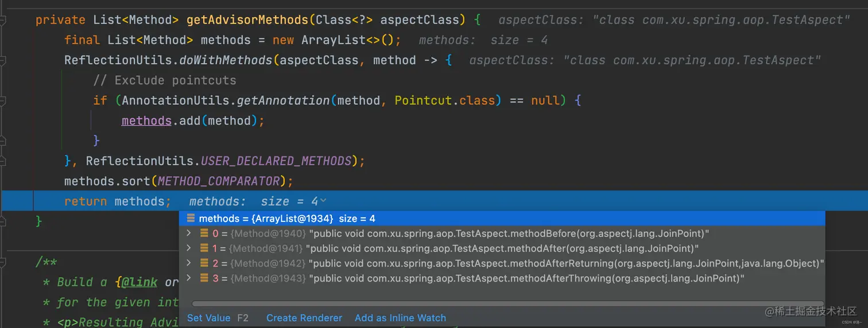Click the 'new ArrayList<>()' expression
868x328 pixels.
coord(333,40)
